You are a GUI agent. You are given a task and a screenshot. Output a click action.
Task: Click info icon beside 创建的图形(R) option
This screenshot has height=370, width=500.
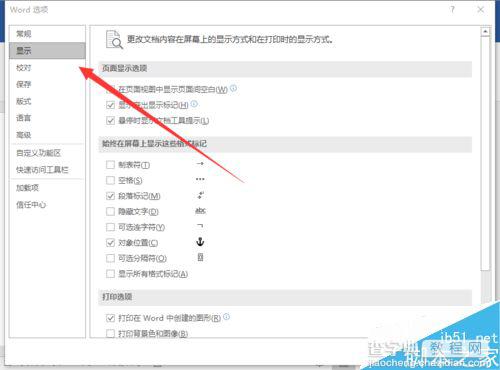(227, 317)
